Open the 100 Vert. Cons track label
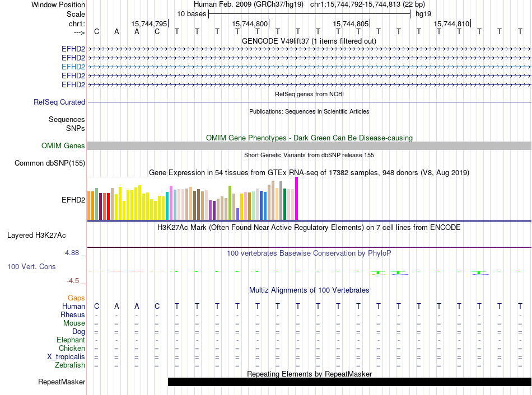This screenshot has height=395, width=532. pyautogui.click(x=31, y=267)
